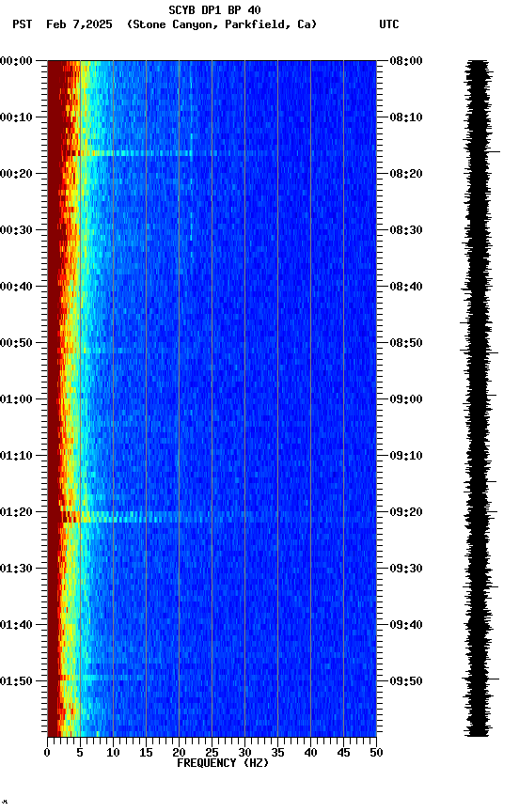Click the 45 Hz frequency tick label
The width and height of the screenshot is (519, 812).
[343, 753]
